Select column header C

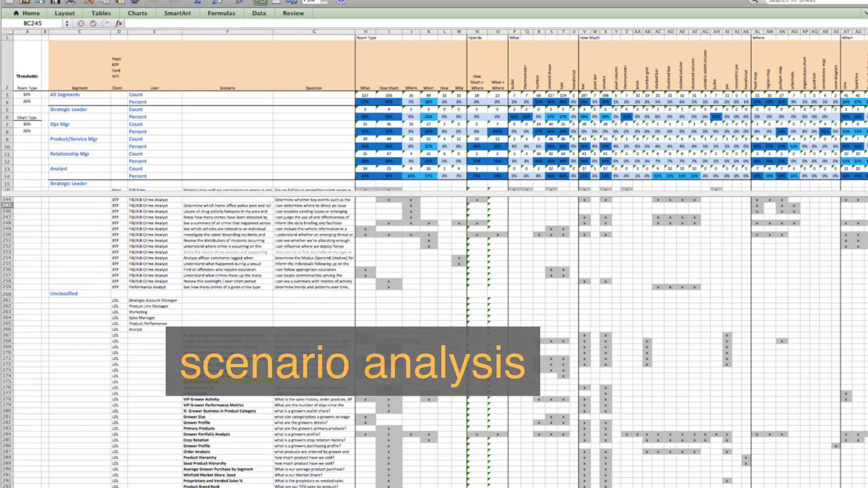click(x=79, y=32)
